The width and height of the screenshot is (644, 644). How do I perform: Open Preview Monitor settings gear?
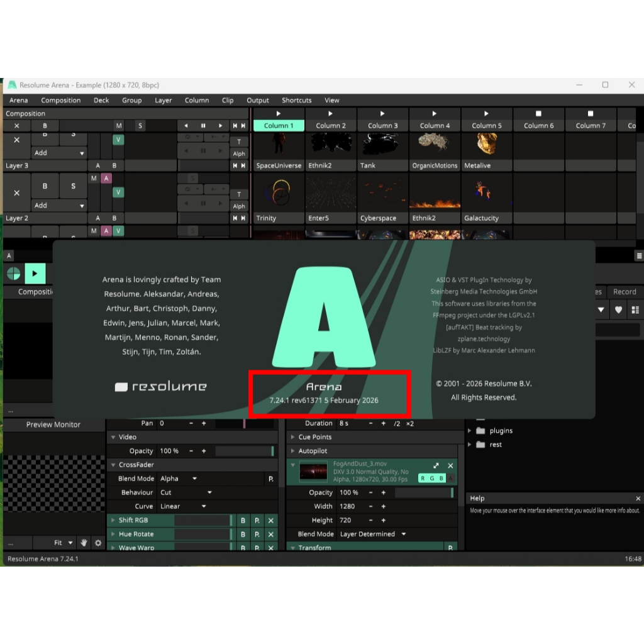(x=98, y=543)
